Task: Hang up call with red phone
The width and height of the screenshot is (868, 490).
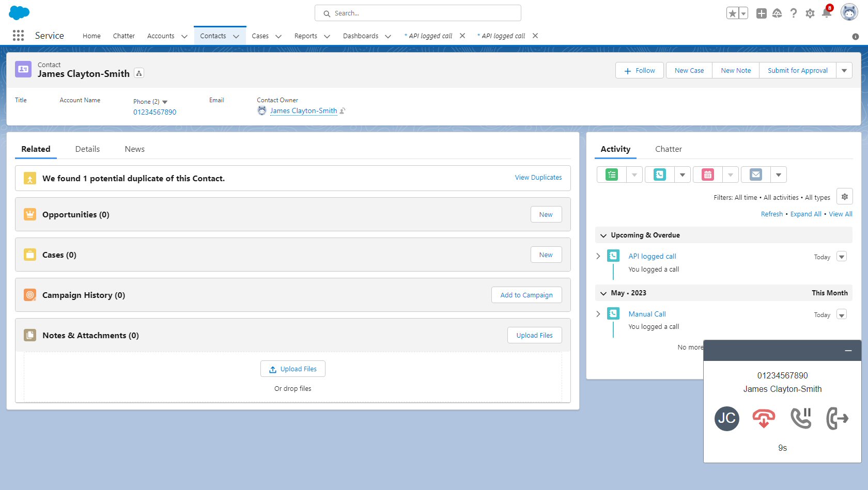Action: (764, 418)
